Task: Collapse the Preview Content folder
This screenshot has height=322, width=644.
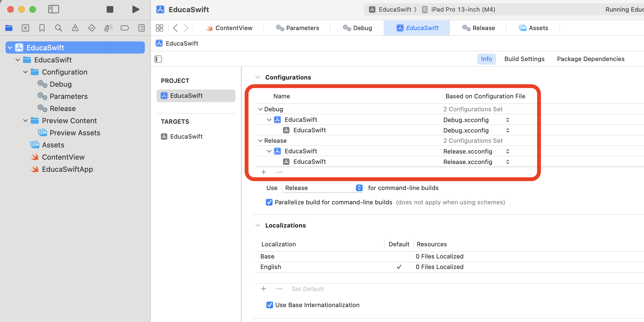Action: (25, 121)
